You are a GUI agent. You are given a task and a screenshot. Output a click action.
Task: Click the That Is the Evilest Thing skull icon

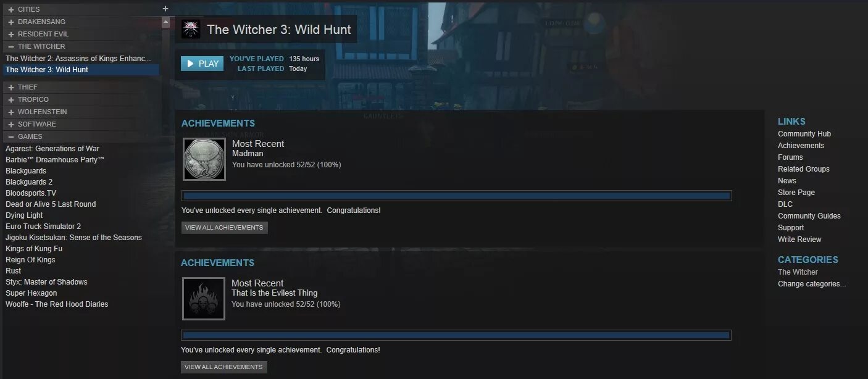pyautogui.click(x=204, y=299)
